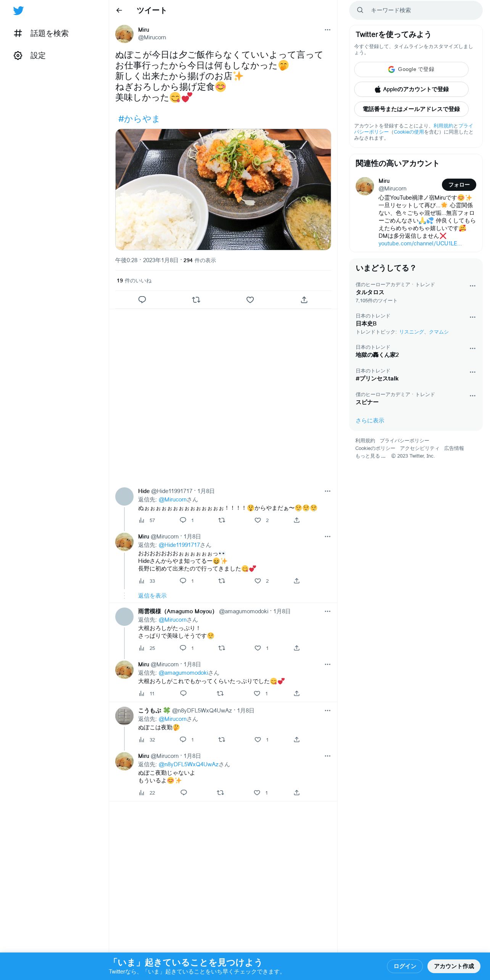The image size is (490, 980).
Task: Click the キーワード検索 search field
Action: coord(416,10)
